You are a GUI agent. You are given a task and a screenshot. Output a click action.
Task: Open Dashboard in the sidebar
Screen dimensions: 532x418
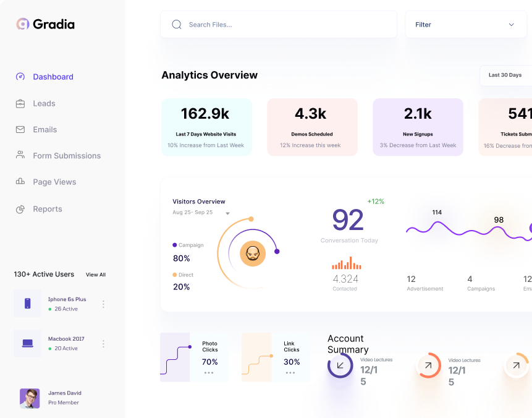(53, 77)
